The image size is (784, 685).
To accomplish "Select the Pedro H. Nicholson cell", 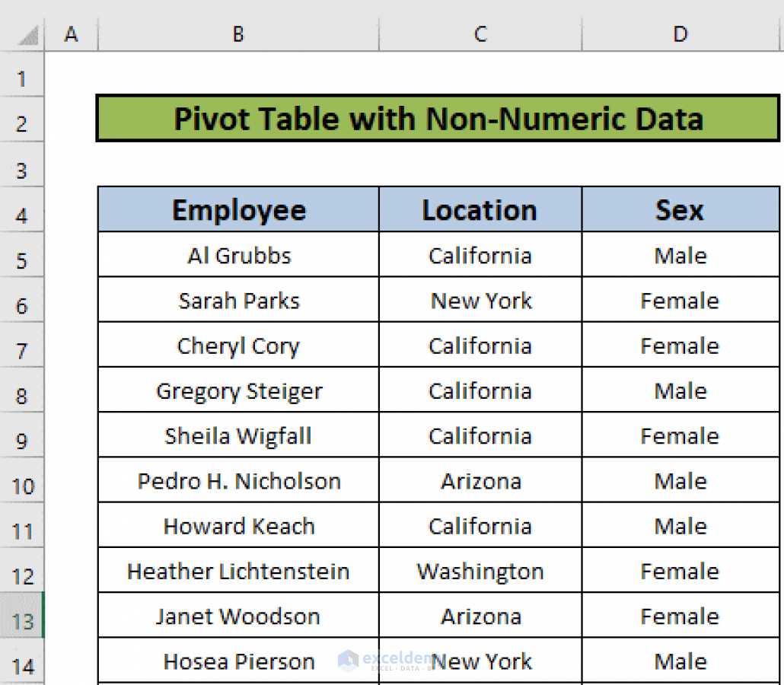I will 238,480.
